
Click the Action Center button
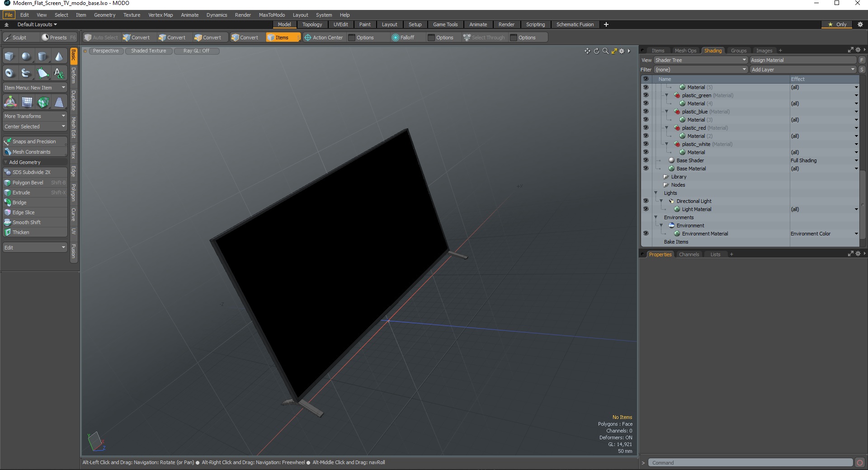(324, 38)
